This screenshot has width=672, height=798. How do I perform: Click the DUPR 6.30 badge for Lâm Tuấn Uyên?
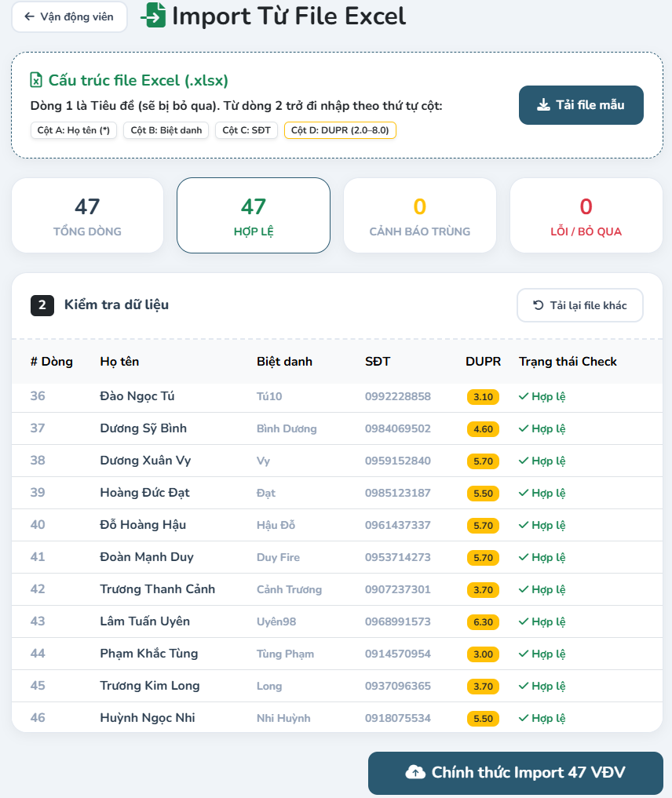[483, 622]
